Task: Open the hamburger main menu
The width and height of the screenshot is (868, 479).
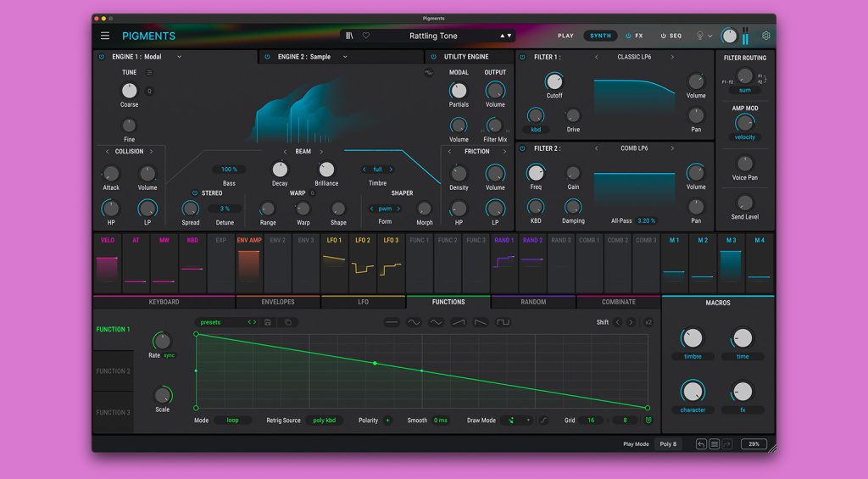Action: point(104,36)
